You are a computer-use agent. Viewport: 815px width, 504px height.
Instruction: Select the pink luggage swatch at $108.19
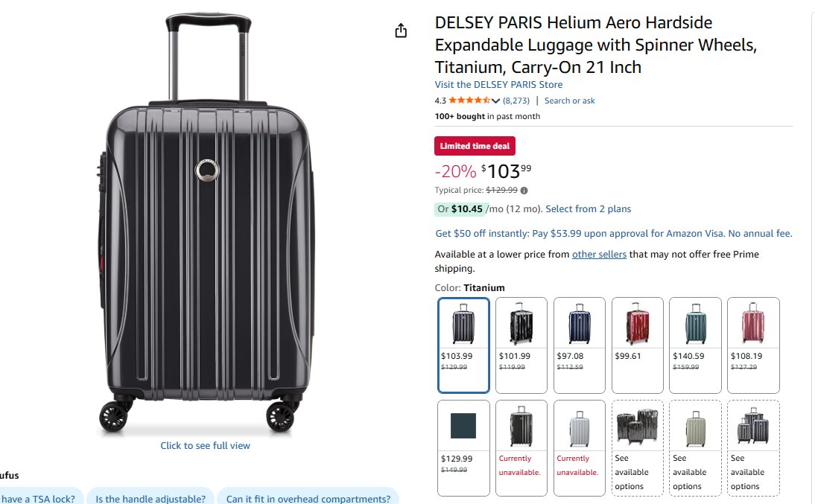752,345
